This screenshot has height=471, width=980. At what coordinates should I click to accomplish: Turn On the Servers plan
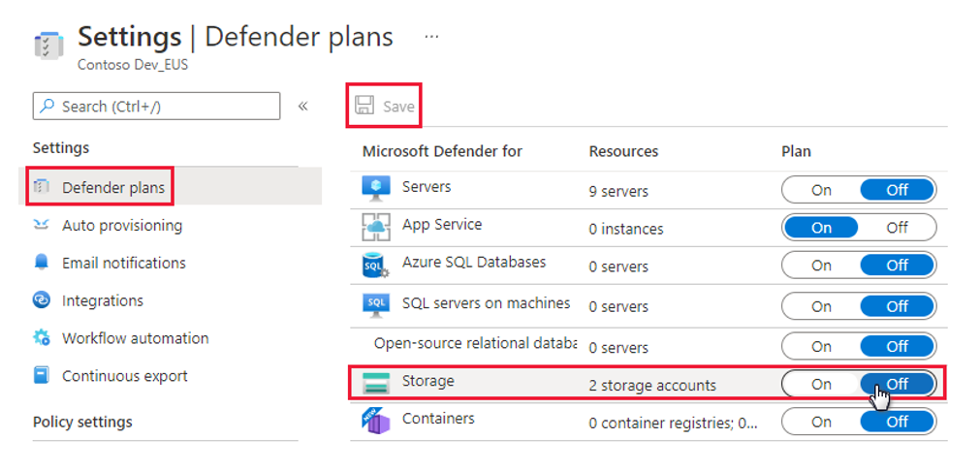(x=821, y=190)
